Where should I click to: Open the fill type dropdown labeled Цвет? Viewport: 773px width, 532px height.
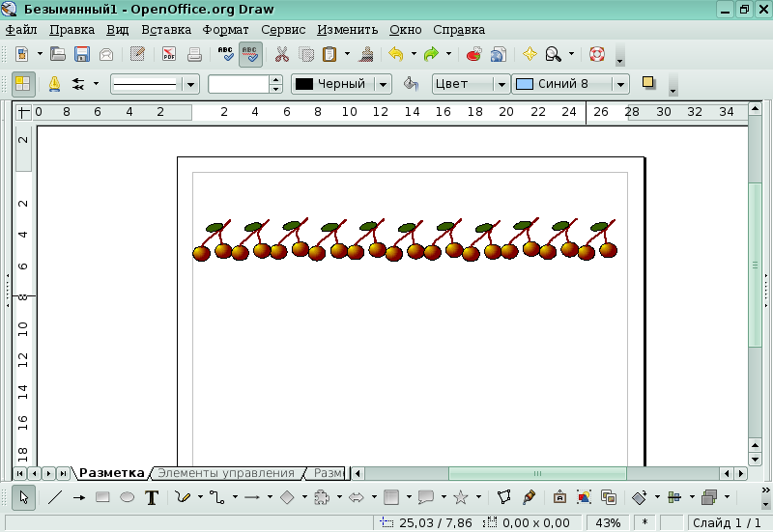[x=501, y=84]
